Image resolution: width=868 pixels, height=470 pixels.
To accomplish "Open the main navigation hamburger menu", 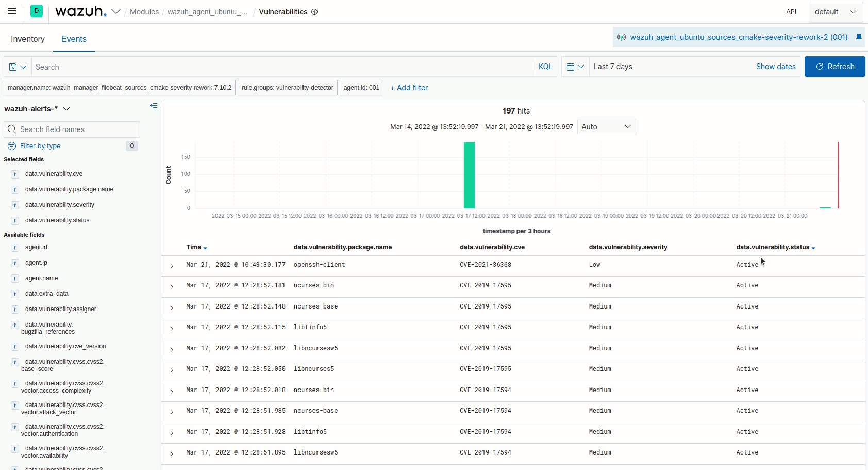I will tap(12, 11).
